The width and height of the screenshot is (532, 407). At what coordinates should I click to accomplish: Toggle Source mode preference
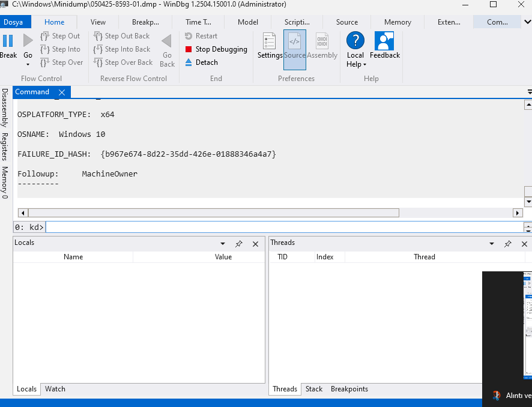click(x=294, y=49)
